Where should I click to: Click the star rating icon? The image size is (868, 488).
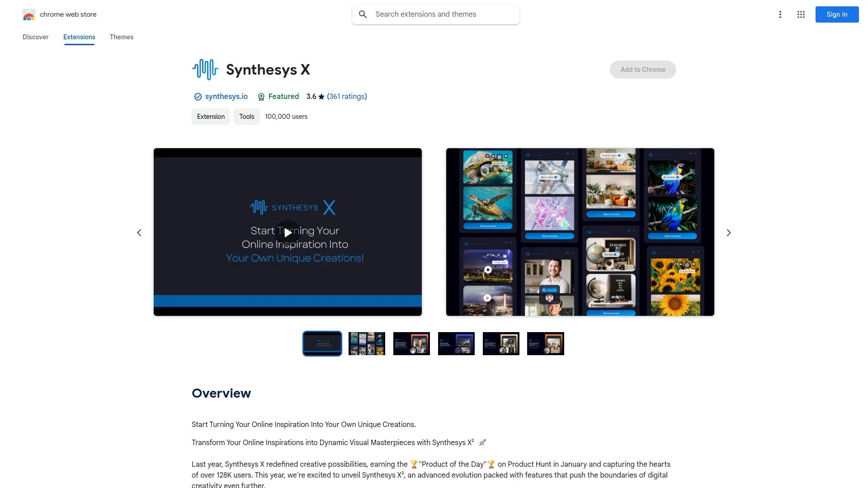(x=321, y=96)
